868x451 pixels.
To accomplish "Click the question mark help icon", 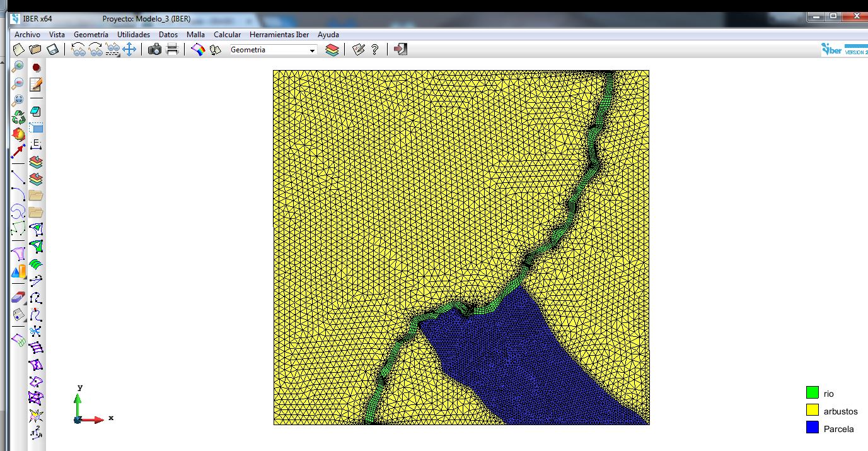I will tap(375, 50).
